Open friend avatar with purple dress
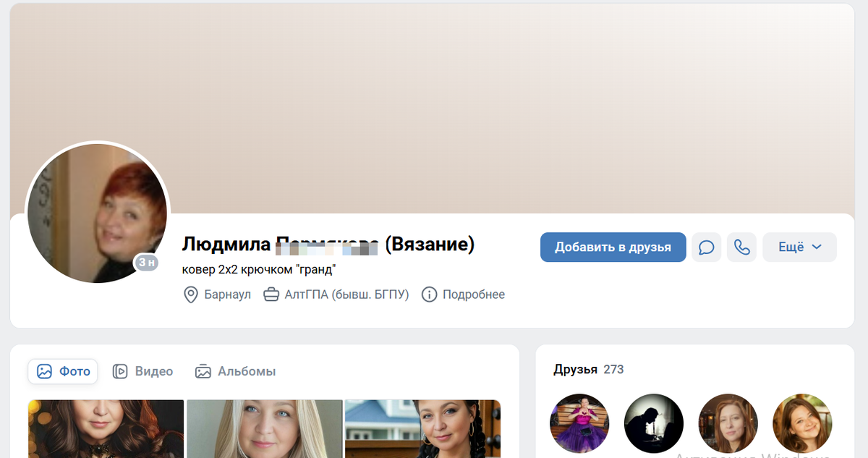Image resolution: width=868 pixels, height=458 pixels. [579, 423]
